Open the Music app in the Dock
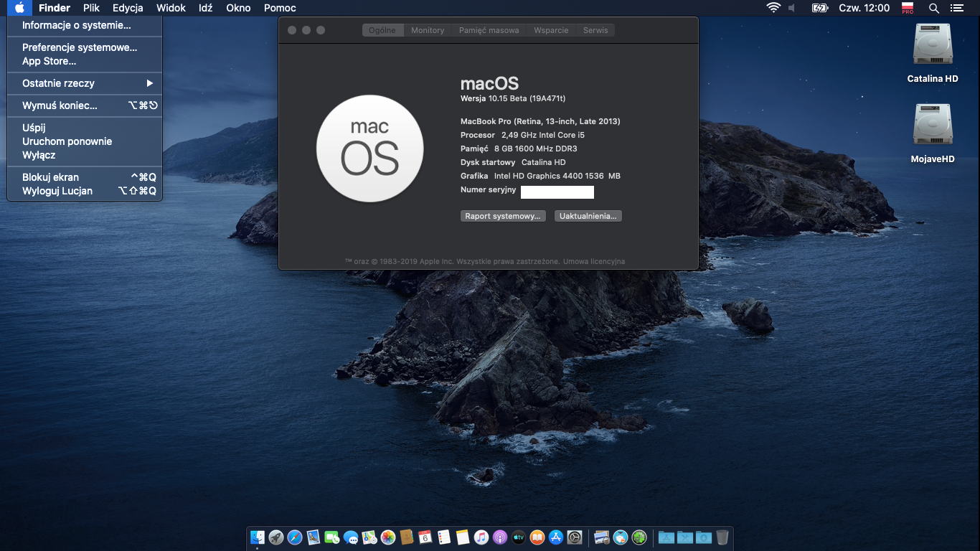The width and height of the screenshot is (980, 551). [481, 537]
